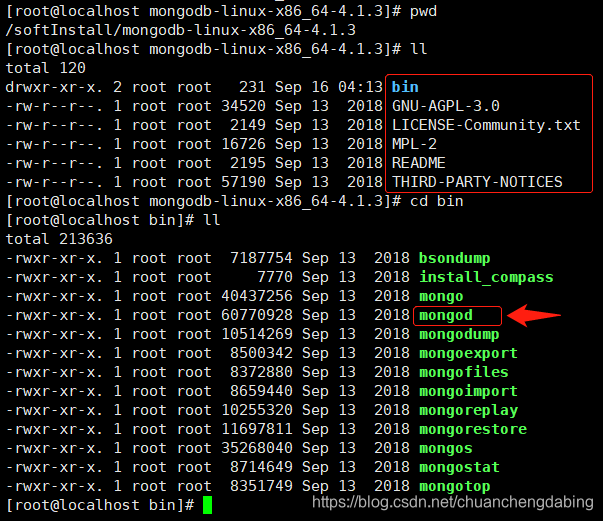Click file size 8714649 of mongostat
Screen dimensions: 603x521
coord(261,467)
